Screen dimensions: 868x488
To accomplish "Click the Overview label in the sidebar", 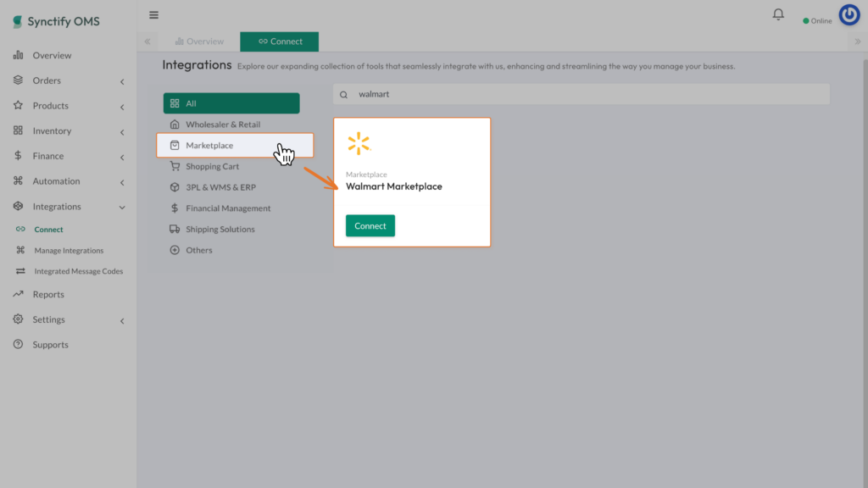I will (52, 55).
